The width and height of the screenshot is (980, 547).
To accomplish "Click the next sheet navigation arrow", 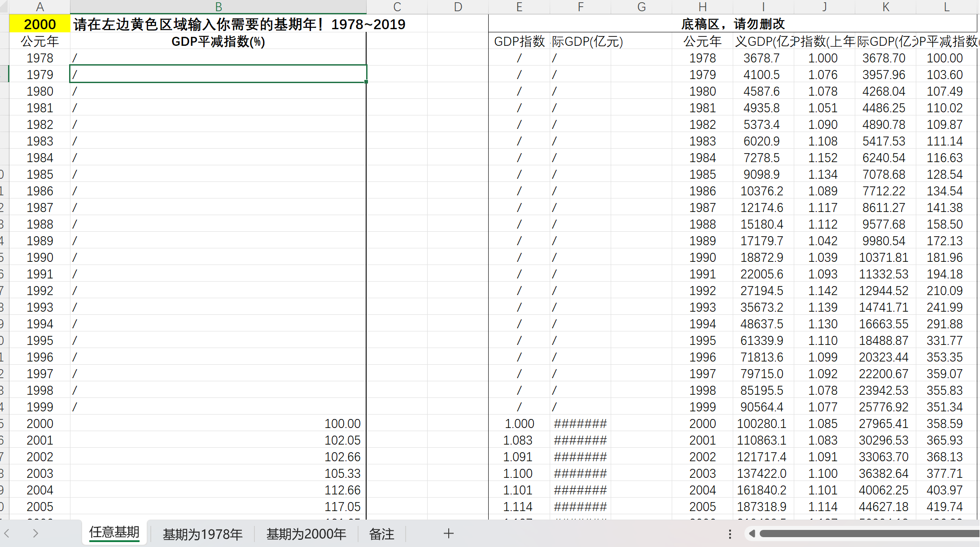I will [x=35, y=534].
